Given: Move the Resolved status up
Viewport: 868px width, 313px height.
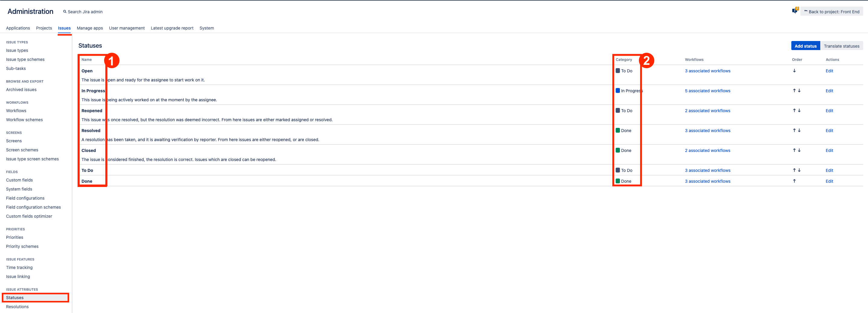Looking at the screenshot, I should click(794, 130).
